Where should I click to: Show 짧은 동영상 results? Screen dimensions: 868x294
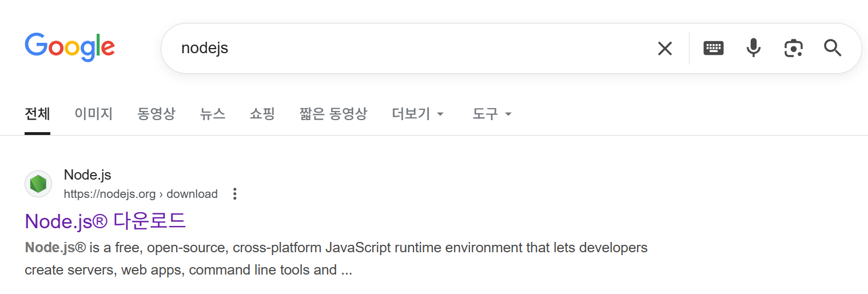[333, 114]
